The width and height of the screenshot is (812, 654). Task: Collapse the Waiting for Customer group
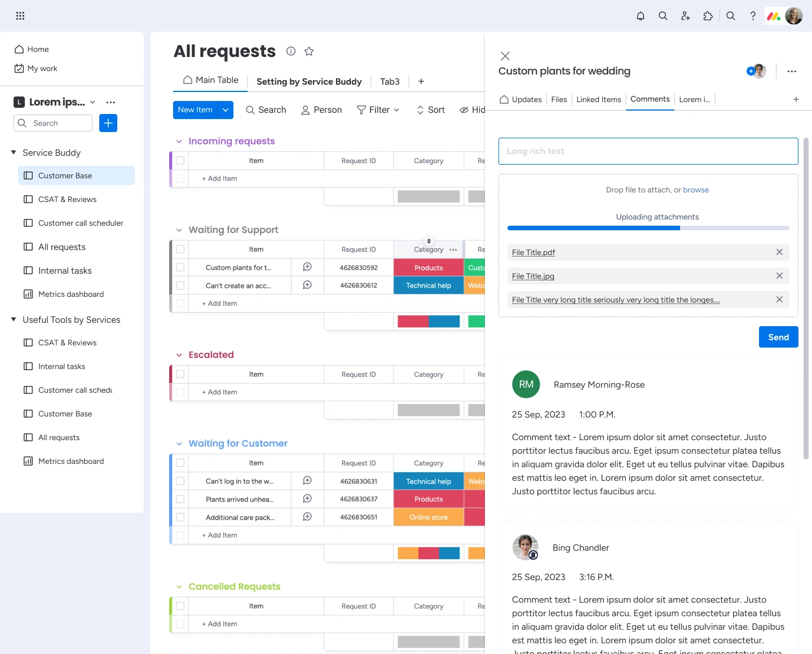click(179, 444)
